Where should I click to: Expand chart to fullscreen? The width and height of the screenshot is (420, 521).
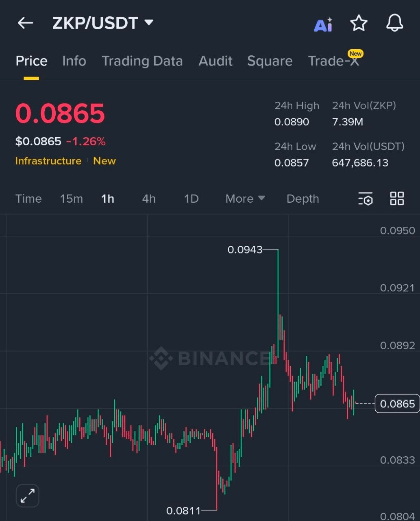tap(28, 495)
